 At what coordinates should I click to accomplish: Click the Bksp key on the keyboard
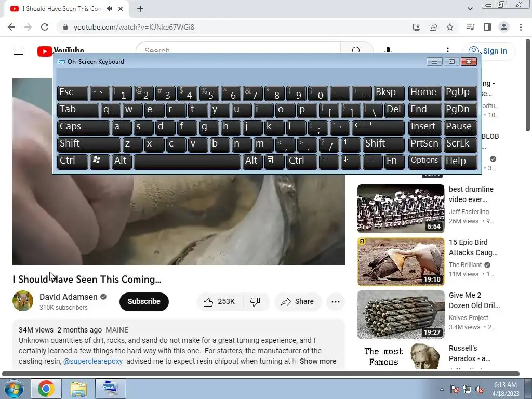pos(389,92)
